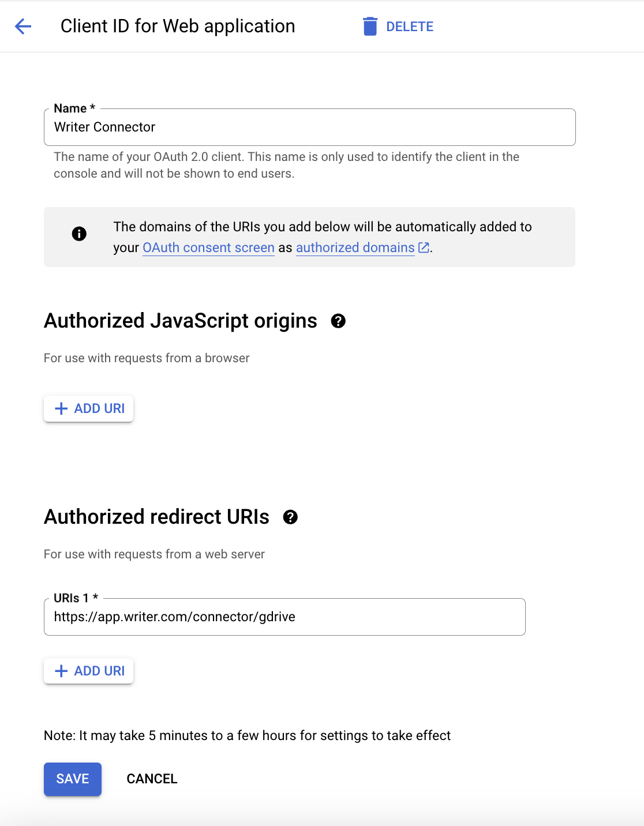Open the authorized domains link
Viewport: 644px width, 826px height.
(355, 247)
